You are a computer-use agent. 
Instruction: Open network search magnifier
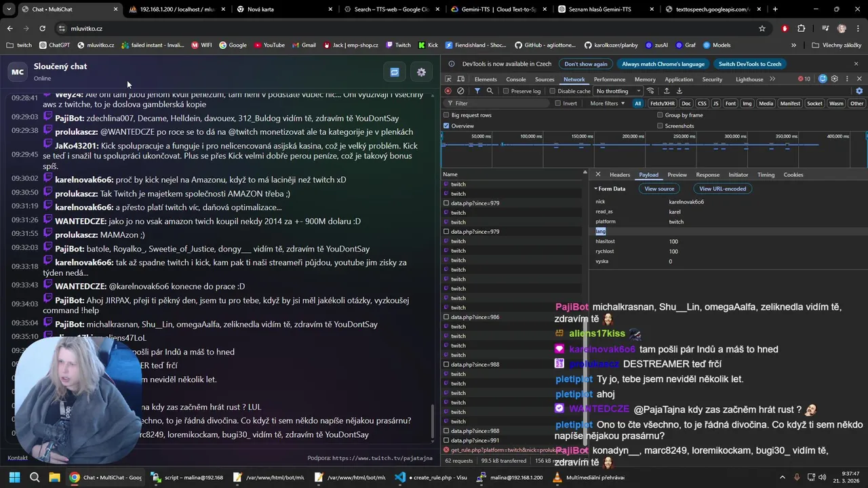(x=490, y=91)
